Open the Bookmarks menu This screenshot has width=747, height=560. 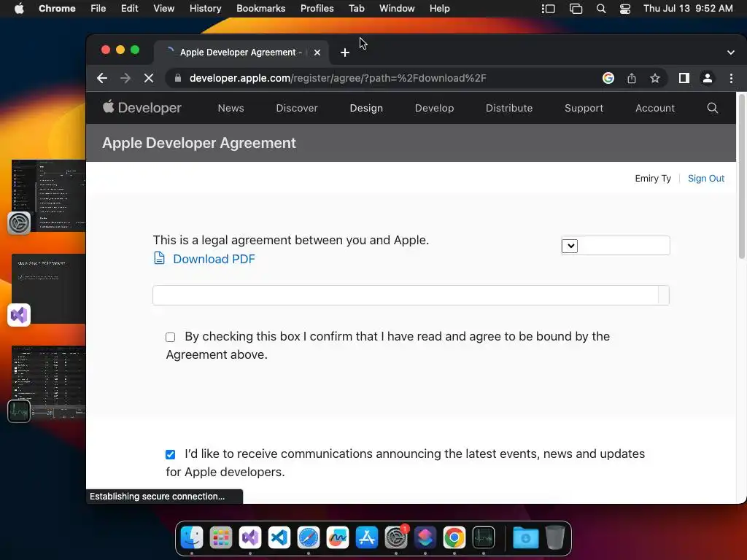(x=261, y=8)
